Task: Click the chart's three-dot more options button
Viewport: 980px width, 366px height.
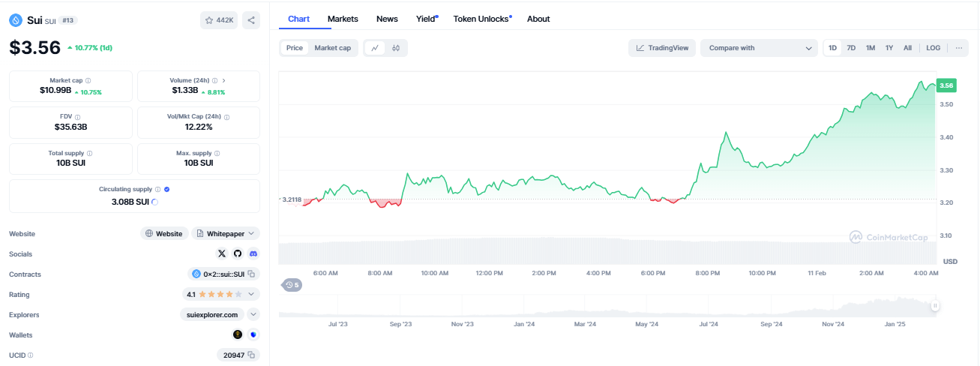Action: pos(958,48)
